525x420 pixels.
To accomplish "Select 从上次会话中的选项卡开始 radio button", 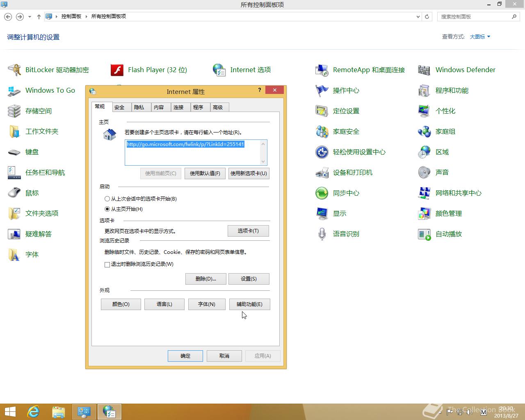I will (x=107, y=199).
